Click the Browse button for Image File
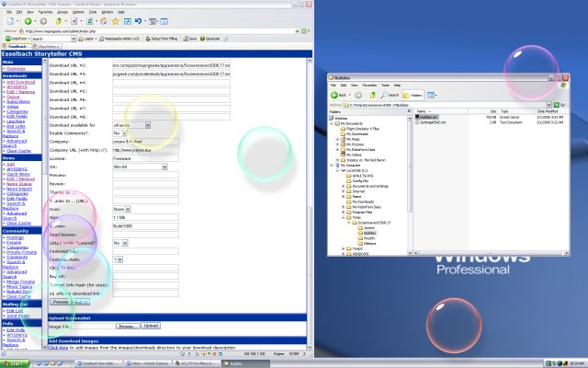This screenshot has height=368, width=588. tap(128, 326)
